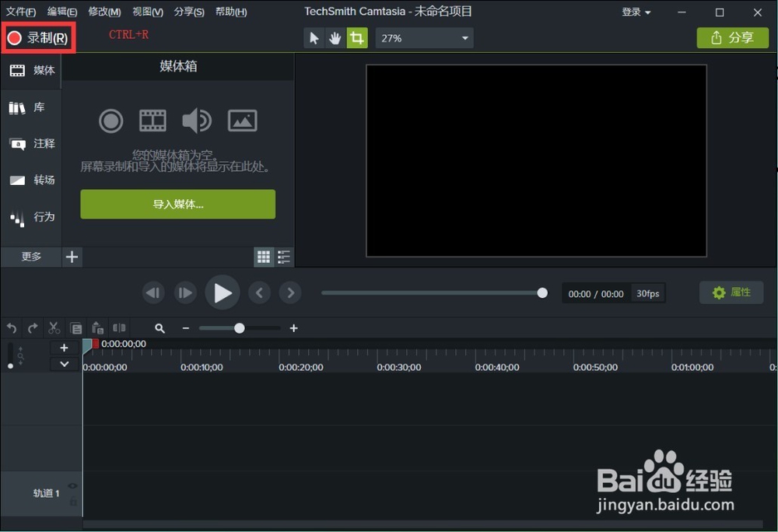Click the 0:00:10;00 mark on timeline ruler
Image resolution: width=778 pixels, height=532 pixels.
202,367
